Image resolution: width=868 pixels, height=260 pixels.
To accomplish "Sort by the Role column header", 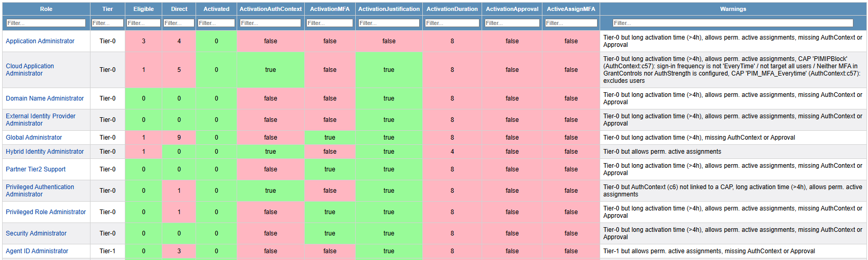I will [46, 9].
